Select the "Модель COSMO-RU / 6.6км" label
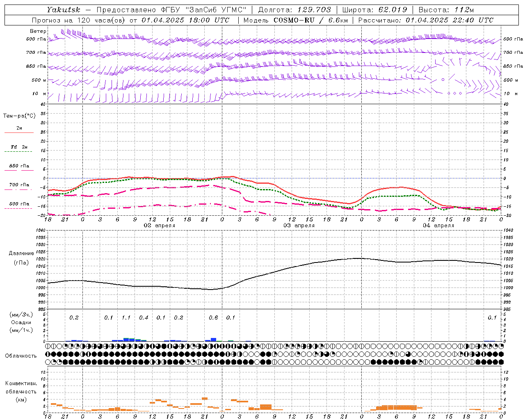This screenshot has width=525, height=420. tap(296, 20)
